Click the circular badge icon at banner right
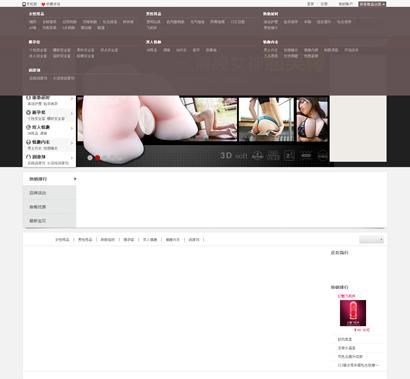Screen dimensions: 410x379 point(322,155)
